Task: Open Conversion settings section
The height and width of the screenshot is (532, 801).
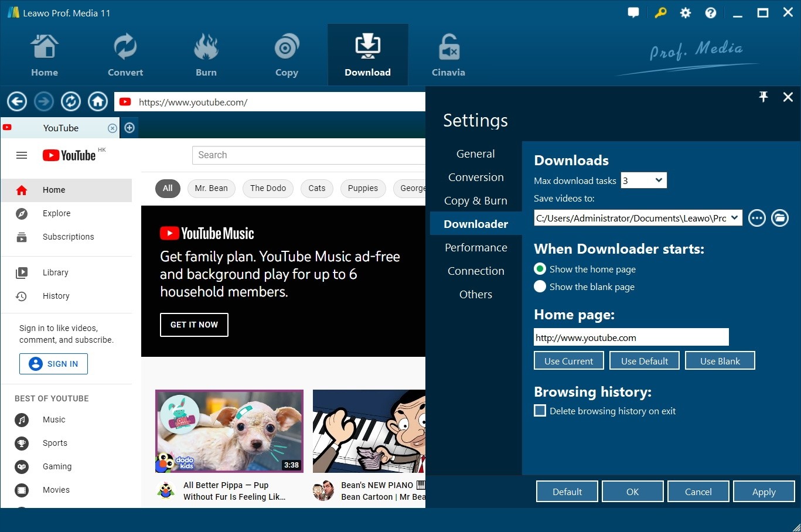Action: [476, 177]
